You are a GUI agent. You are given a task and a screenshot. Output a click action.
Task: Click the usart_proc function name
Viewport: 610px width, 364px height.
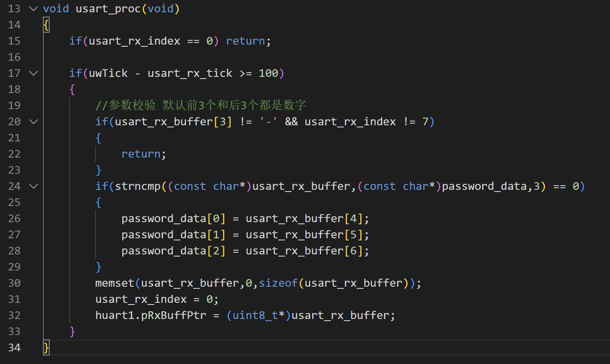108,8
